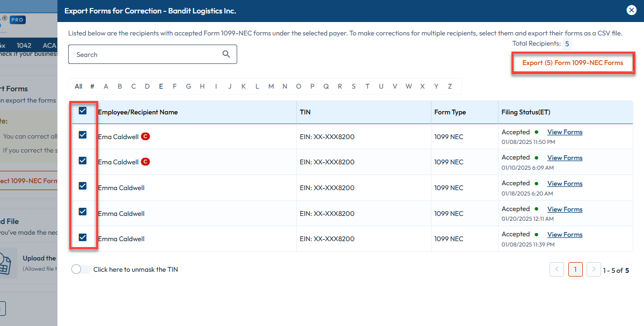Filter recipients by letter E
Viewport: 644px width, 326px height.
(x=162, y=86)
